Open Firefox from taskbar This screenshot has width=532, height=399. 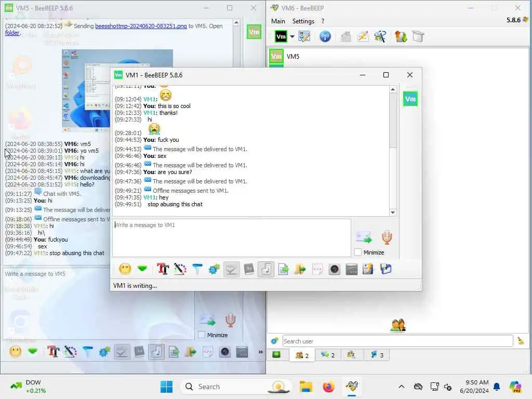click(x=328, y=387)
